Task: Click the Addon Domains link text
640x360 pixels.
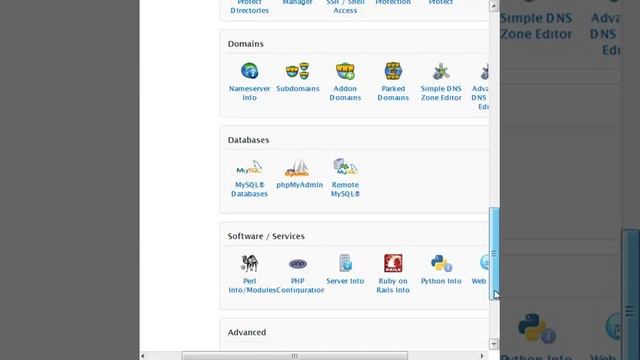Action: click(345, 93)
